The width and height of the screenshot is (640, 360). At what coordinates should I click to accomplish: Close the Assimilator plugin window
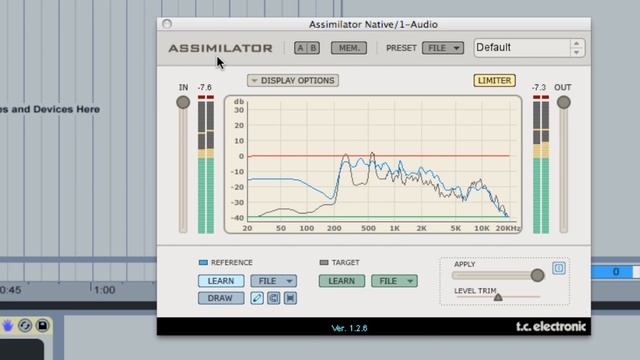tap(167, 24)
